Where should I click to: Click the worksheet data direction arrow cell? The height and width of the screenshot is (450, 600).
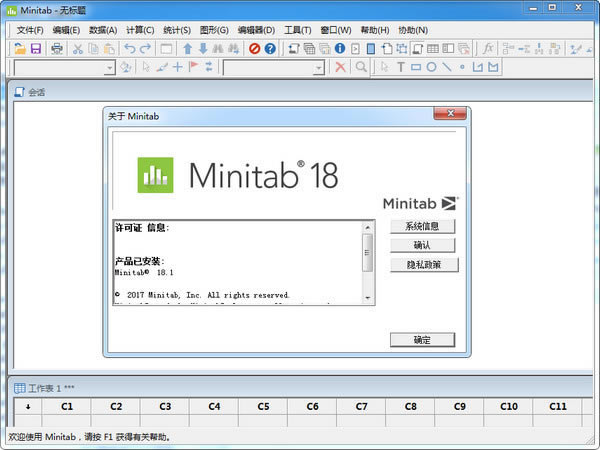(28, 406)
